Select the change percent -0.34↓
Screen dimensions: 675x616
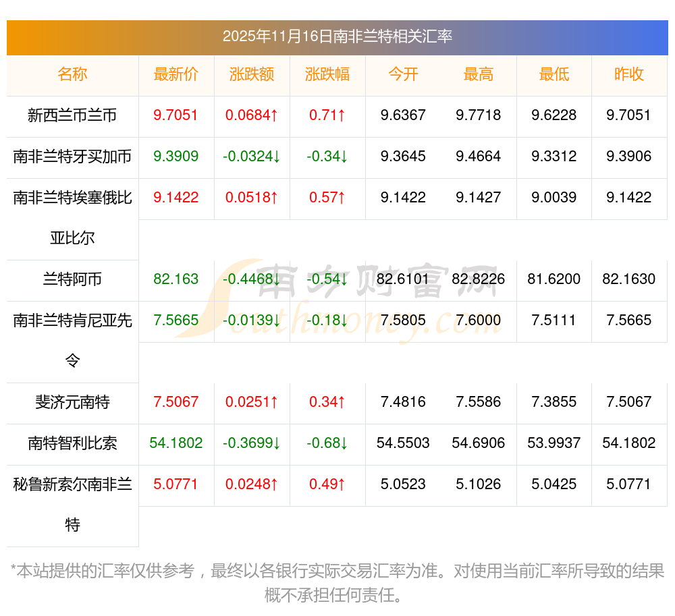coord(327,156)
